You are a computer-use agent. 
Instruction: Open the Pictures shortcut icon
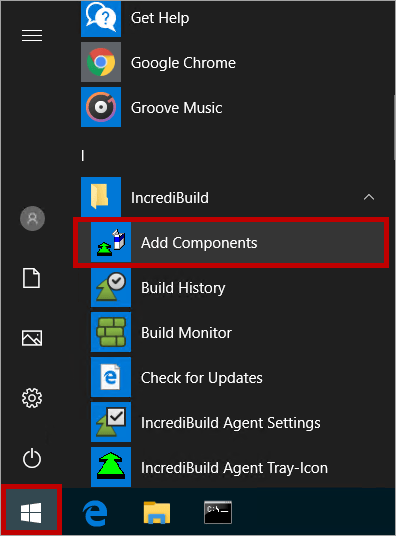[32, 338]
